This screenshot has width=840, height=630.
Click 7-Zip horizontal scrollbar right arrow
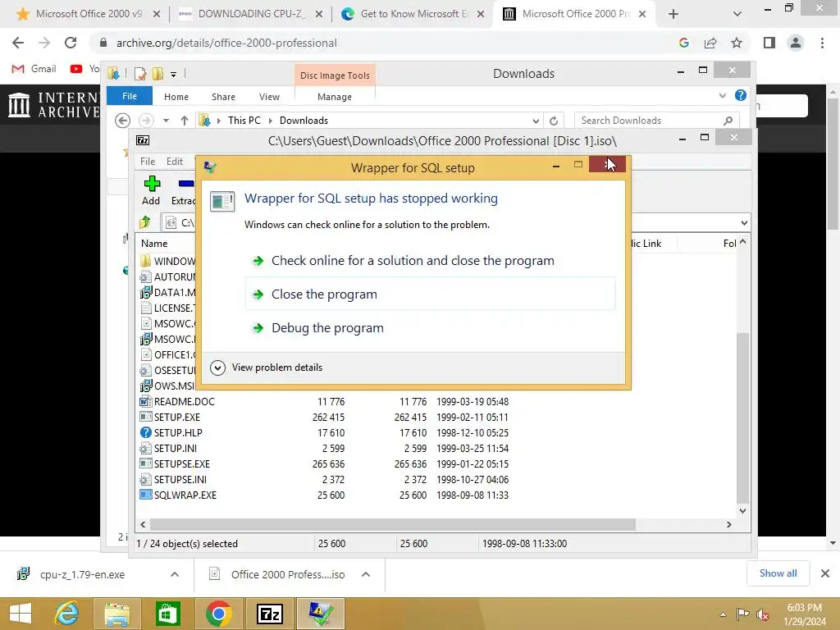(728, 524)
